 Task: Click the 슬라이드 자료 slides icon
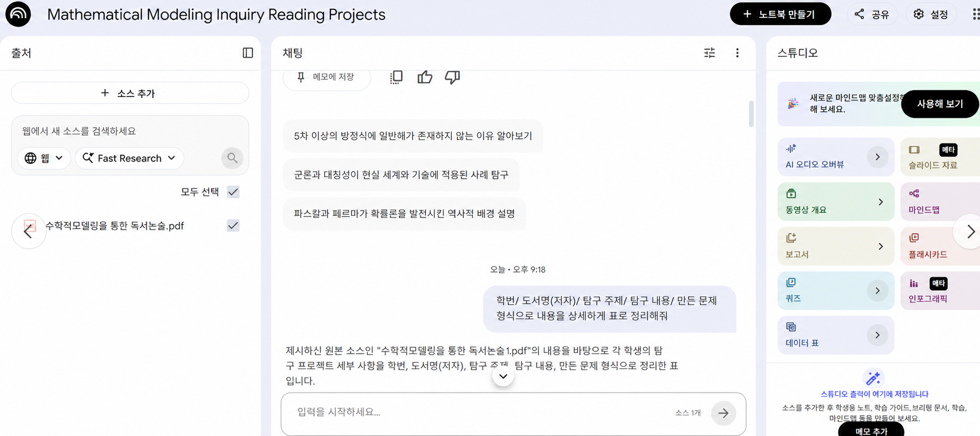(x=914, y=150)
